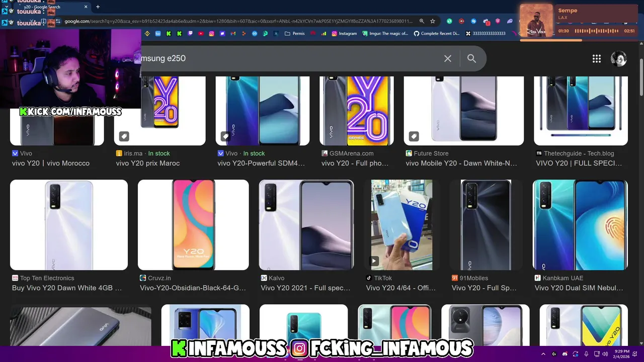Click inside the Google search input field

289,58
